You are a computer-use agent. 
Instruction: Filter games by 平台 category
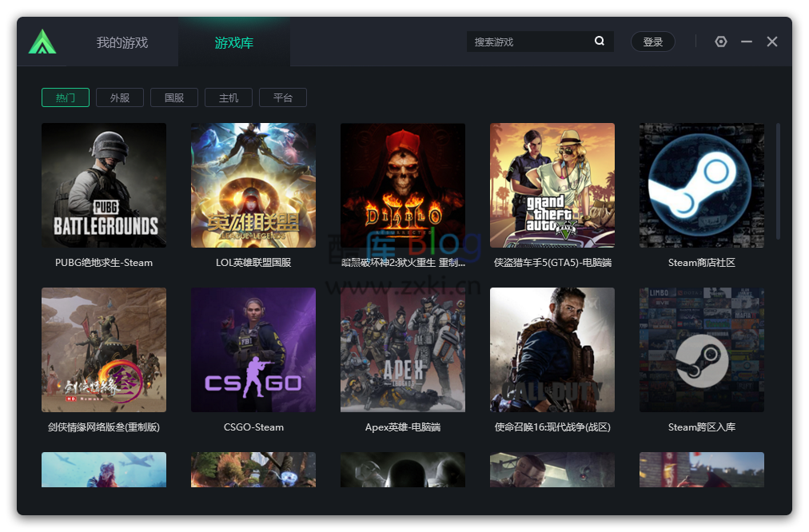(x=283, y=97)
